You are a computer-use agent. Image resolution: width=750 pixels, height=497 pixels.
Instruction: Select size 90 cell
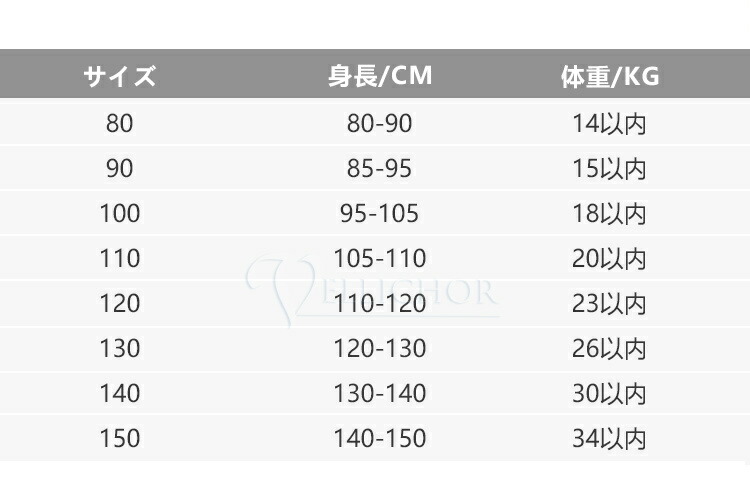tap(119, 169)
